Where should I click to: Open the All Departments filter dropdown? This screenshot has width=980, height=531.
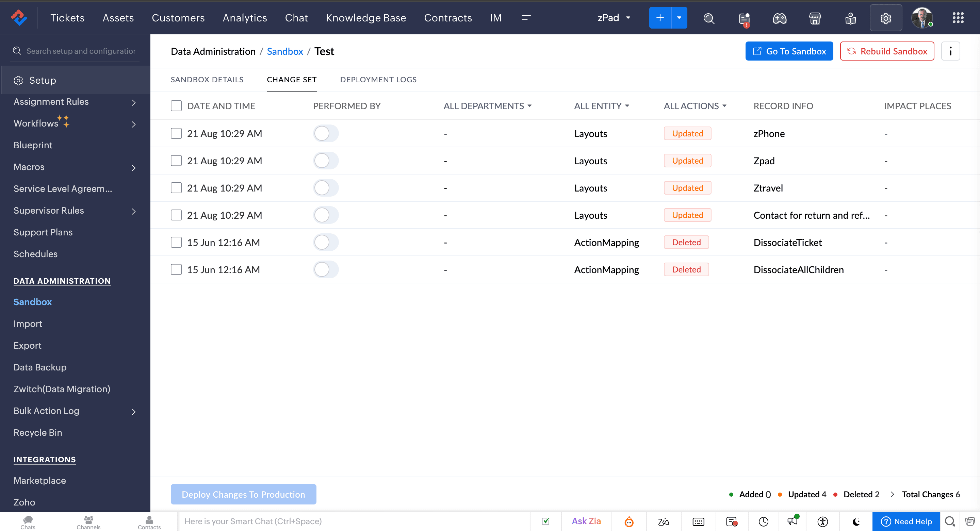(x=487, y=106)
